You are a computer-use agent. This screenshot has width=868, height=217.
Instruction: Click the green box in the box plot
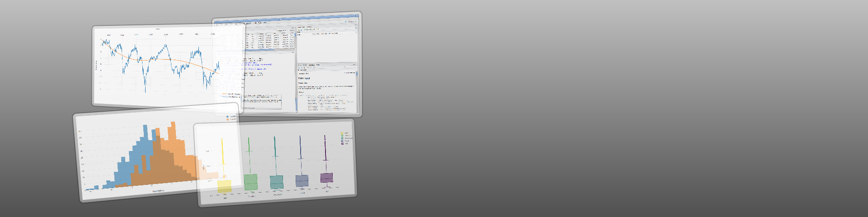pyautogui.click(x=250, y=182)
